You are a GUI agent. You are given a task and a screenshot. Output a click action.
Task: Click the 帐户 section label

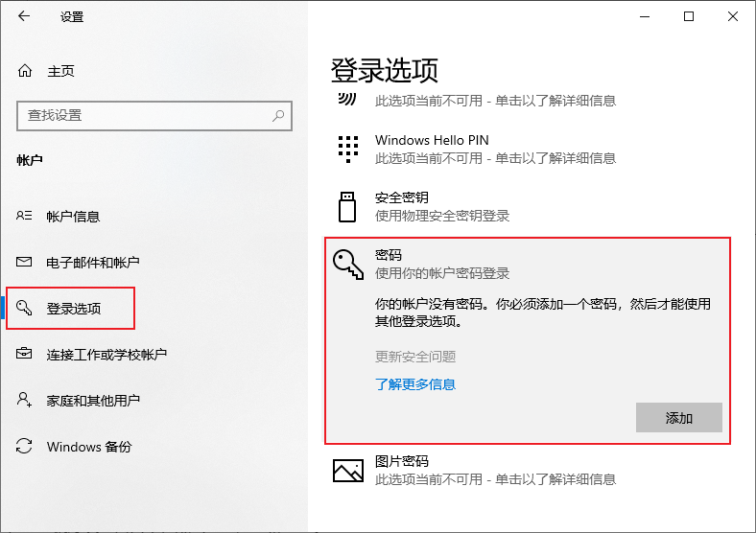(x=30, y=160)
